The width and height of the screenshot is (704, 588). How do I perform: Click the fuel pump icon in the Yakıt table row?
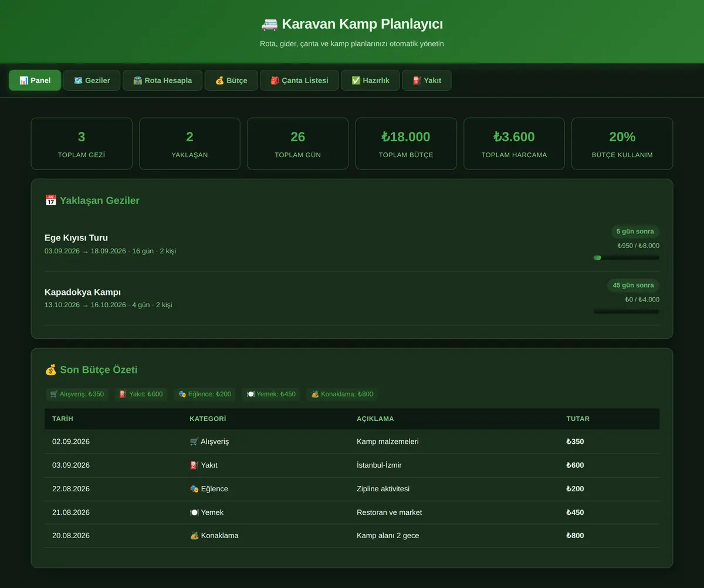point(194,465)
